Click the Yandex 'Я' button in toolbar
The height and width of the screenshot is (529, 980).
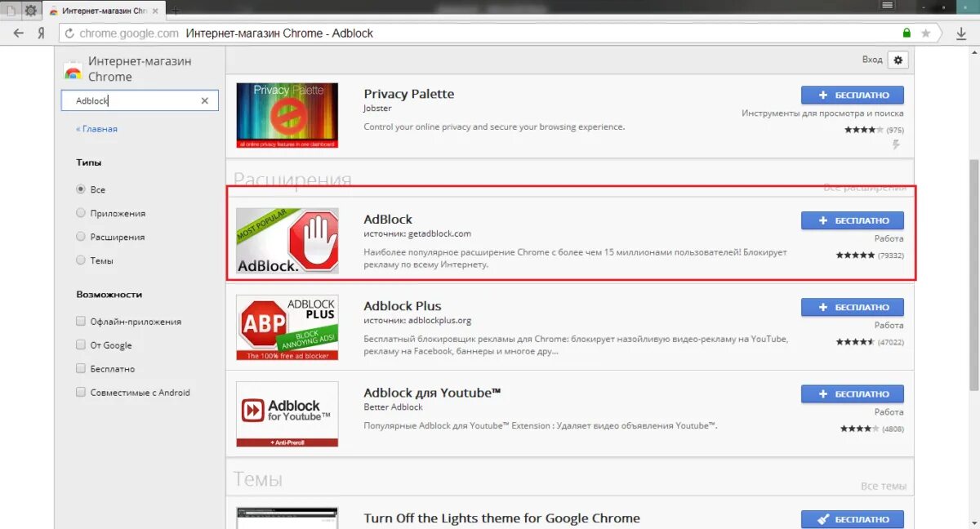41,33
